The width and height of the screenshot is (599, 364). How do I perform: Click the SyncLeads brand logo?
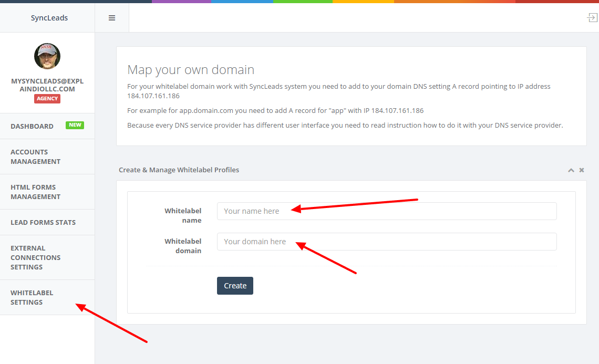tap(49, 18)
